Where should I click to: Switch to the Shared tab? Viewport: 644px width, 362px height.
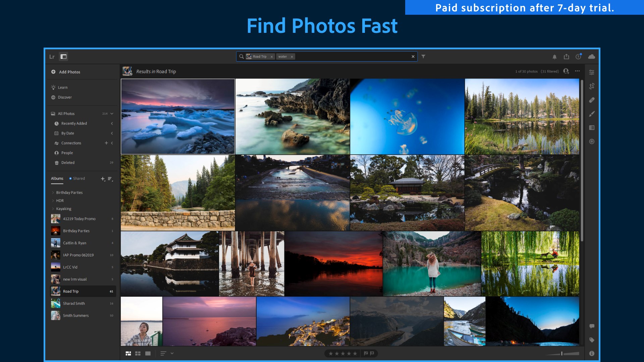pos(79,179)
